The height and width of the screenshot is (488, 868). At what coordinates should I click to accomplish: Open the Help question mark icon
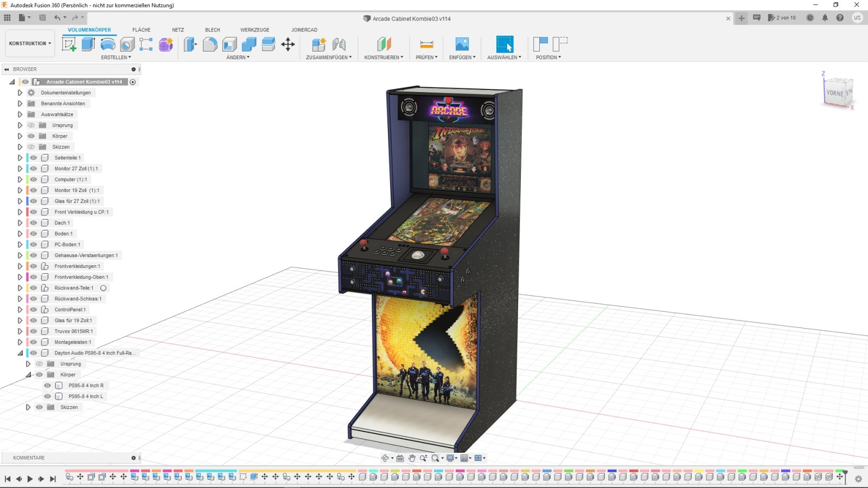pyautogui.click(x=840, y=18)
